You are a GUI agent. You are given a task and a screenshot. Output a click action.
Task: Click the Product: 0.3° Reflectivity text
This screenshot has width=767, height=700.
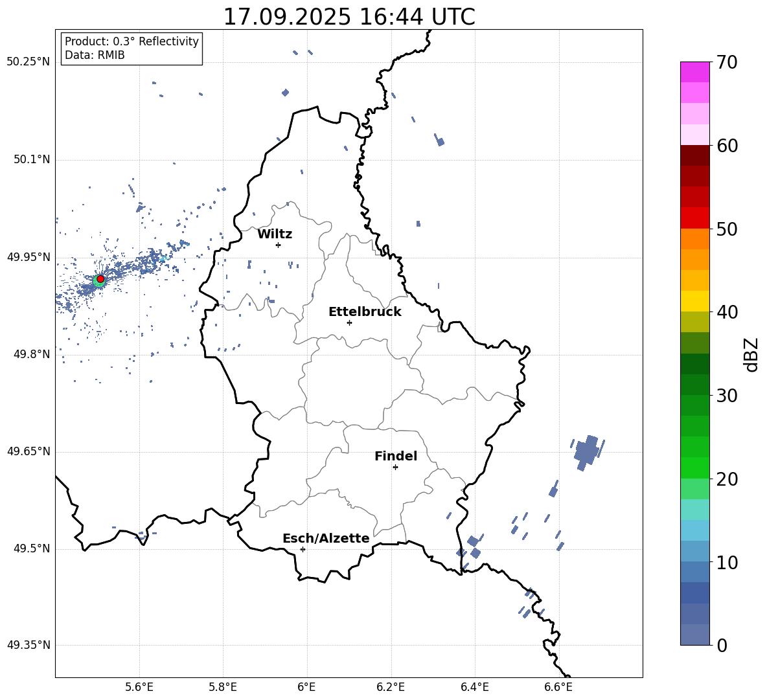tap(132, 41)
